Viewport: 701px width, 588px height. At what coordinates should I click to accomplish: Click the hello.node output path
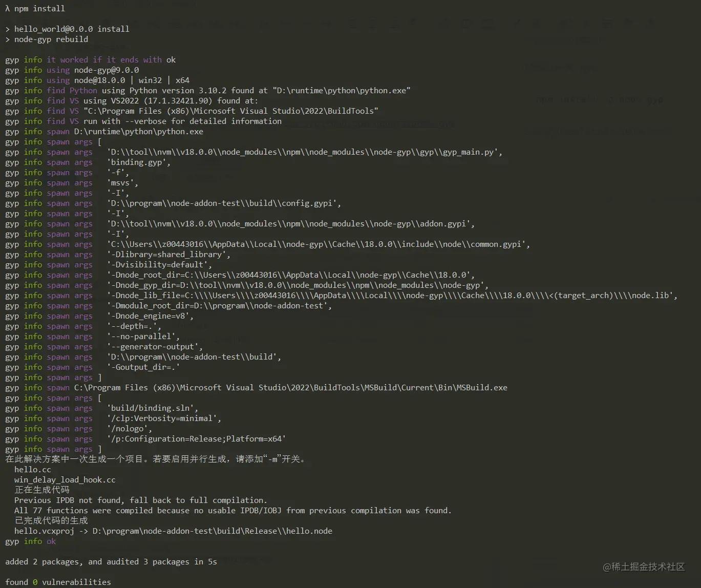click(x=213, y=531)
